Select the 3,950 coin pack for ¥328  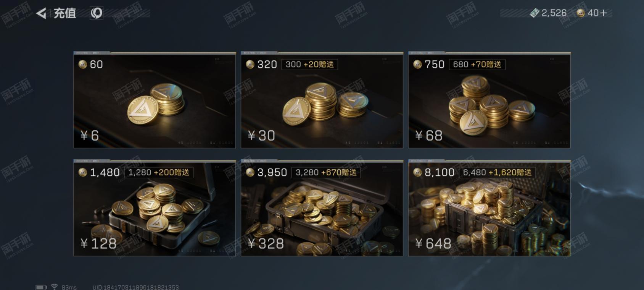tap(322, 208)
